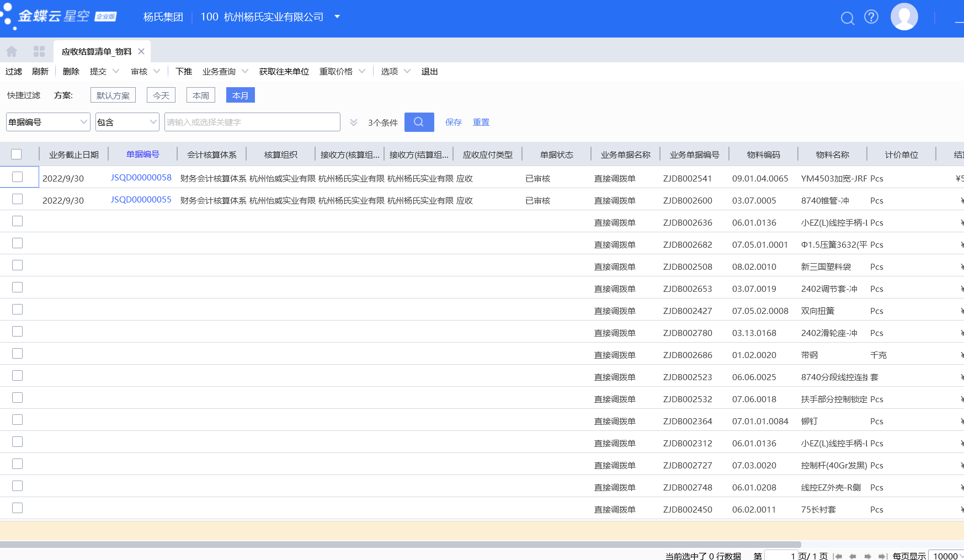Select material name 75长衬套
The width and height of the screenshot is (964, 560).
click(818, 509)
